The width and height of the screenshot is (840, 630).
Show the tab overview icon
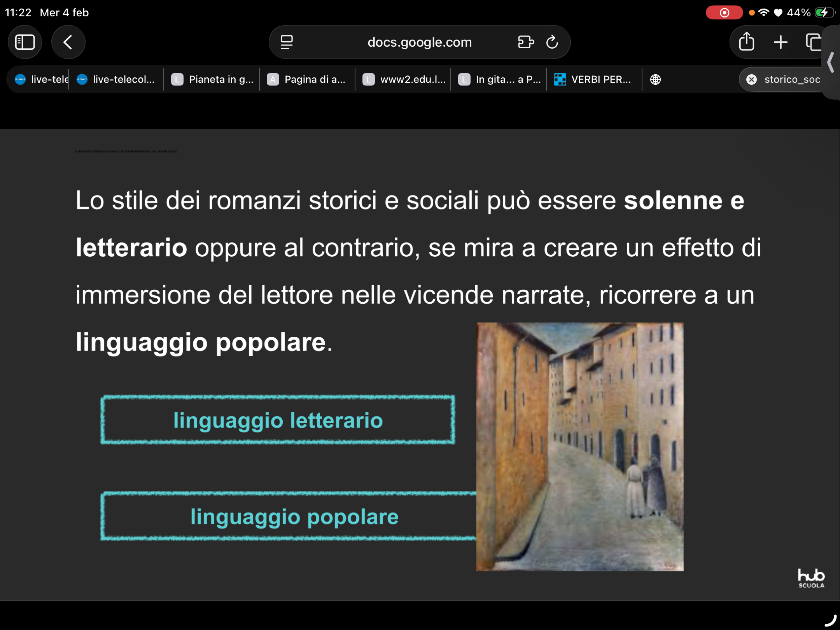(814, 42)
